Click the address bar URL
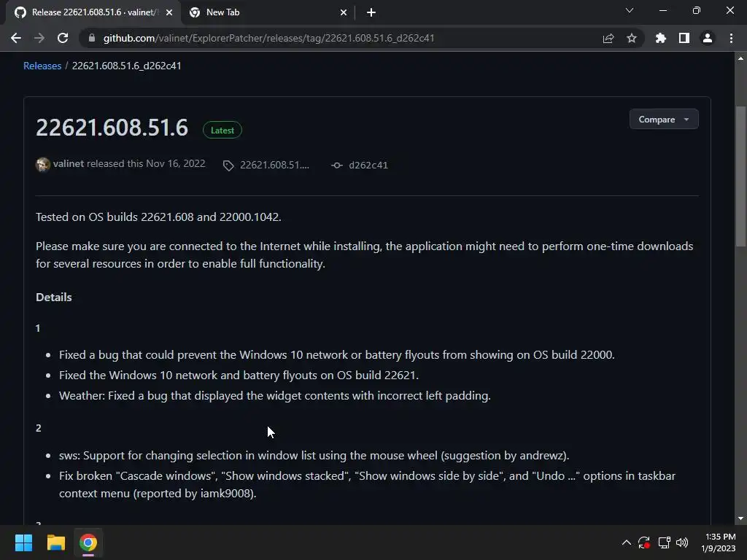This screenshot has height=560, width=747. [x=268, y=38]
